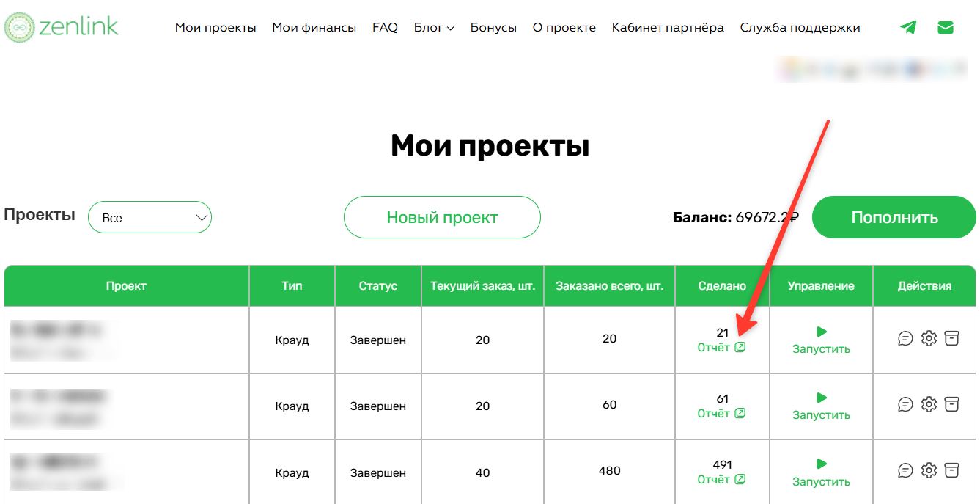Open settings gear for the second project
The image size is (980, 504).
tap(929, 404)
